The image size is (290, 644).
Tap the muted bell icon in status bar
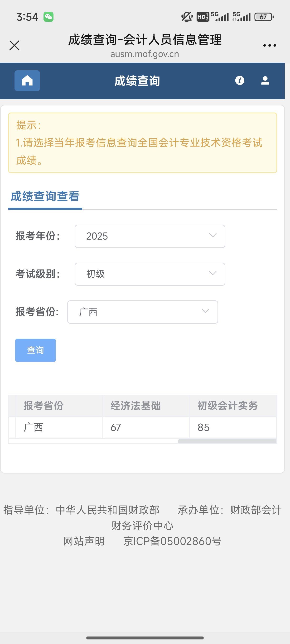click(186, 17)
